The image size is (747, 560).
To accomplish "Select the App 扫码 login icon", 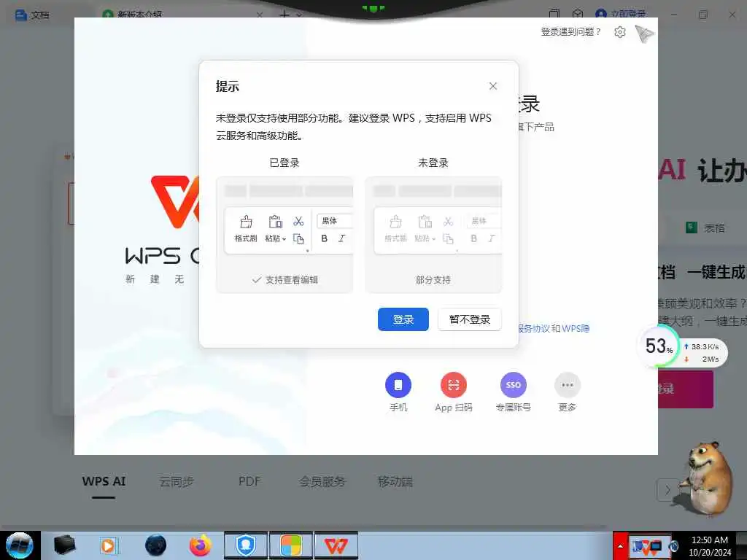I will 454,385.
